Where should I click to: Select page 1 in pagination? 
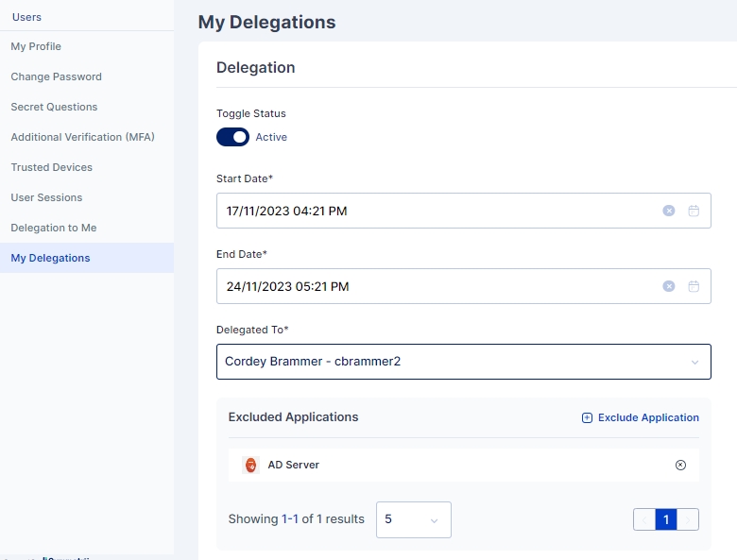[666, 519]
